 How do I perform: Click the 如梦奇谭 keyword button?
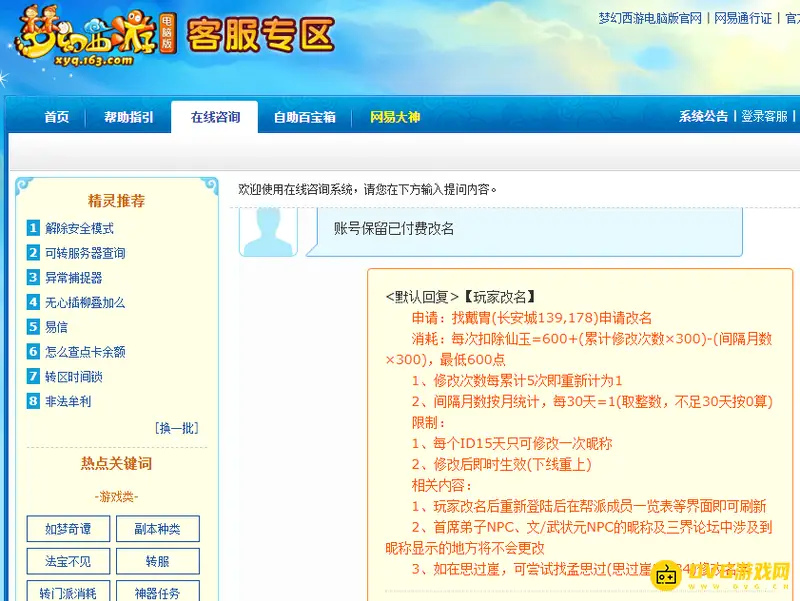68,529
